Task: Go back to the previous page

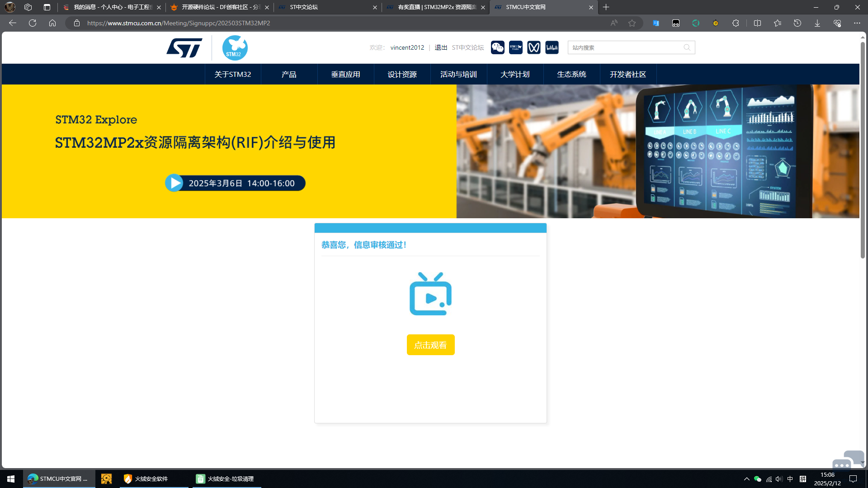Action: [13, 23]
